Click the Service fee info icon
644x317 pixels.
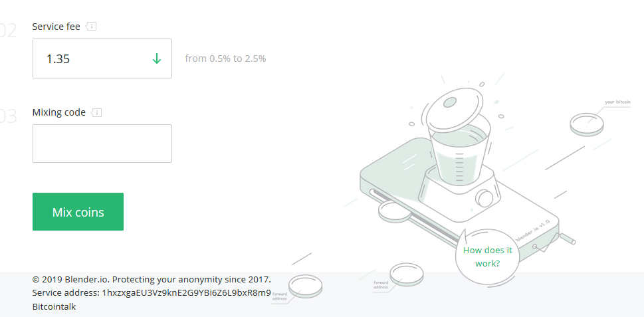point(91,27)
